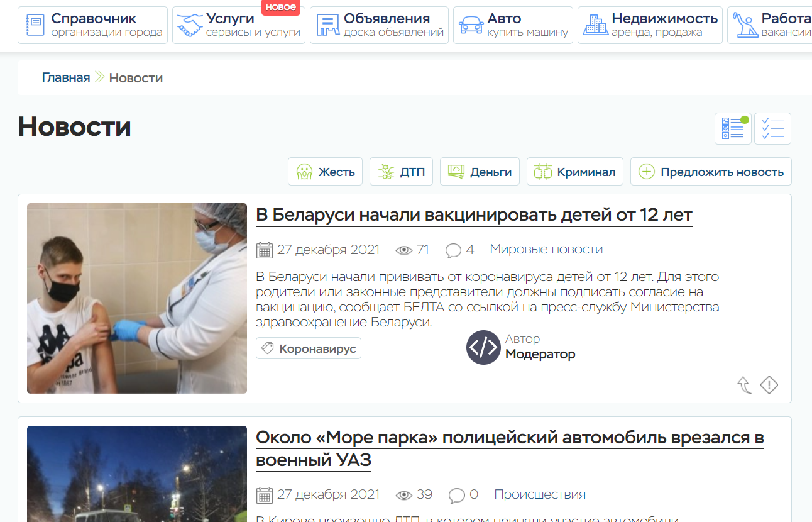Image resolution: width=812 pixels, height=522 pixels.
Task: Filter news by Жесть category
Action: coord(326,172)
